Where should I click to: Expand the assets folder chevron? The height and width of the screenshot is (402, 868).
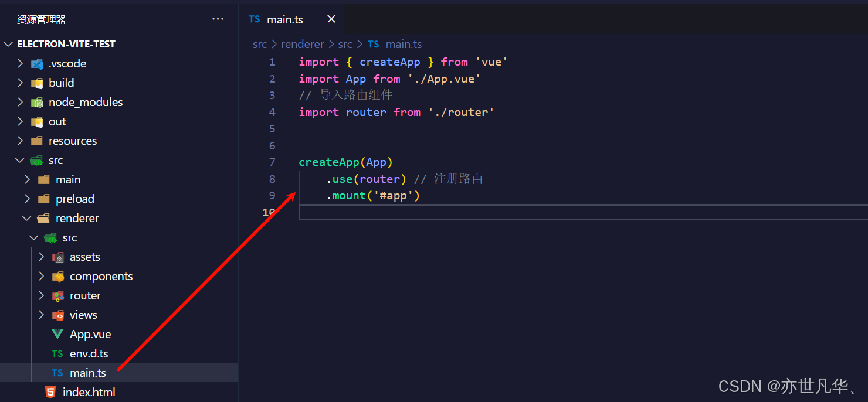click(x=42, y=257)
